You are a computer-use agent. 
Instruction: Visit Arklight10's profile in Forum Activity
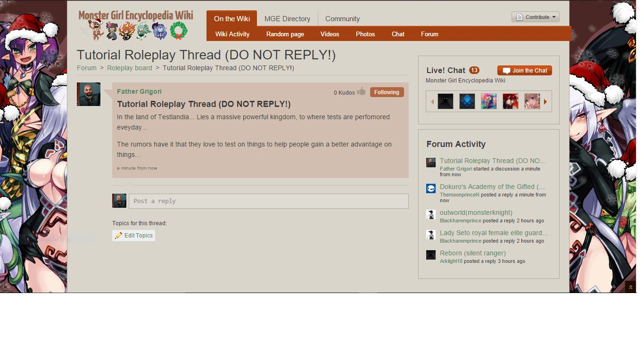[451, 261]
